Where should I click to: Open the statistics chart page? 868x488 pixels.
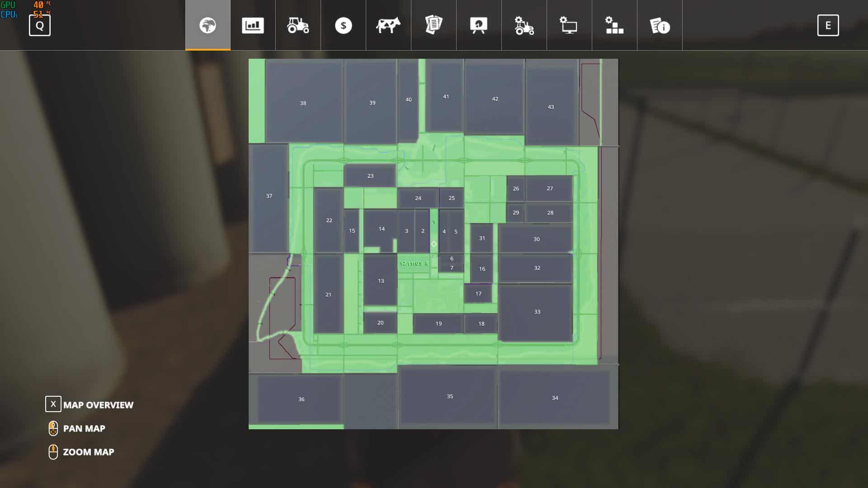pyautogui.click(x=253, y=25)
